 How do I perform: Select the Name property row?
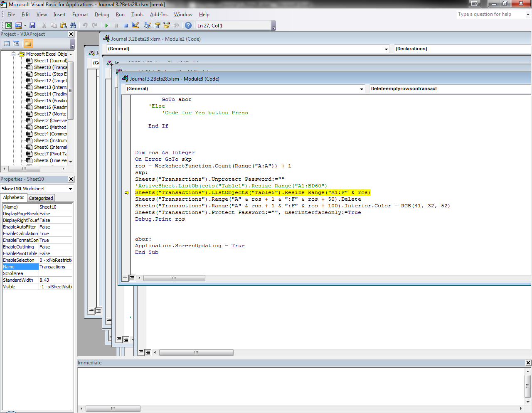pos(37,267)
